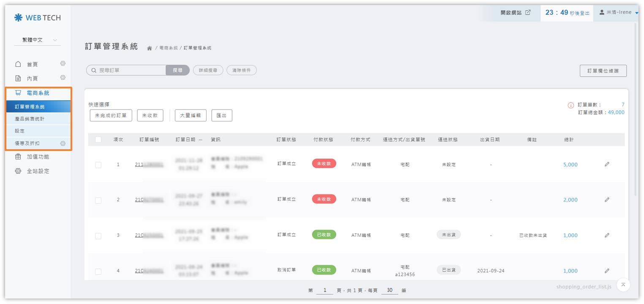Sort by the 訂單日期 column header
The height and width of the screenshot is (304, 644).
(x=188, y=140)
